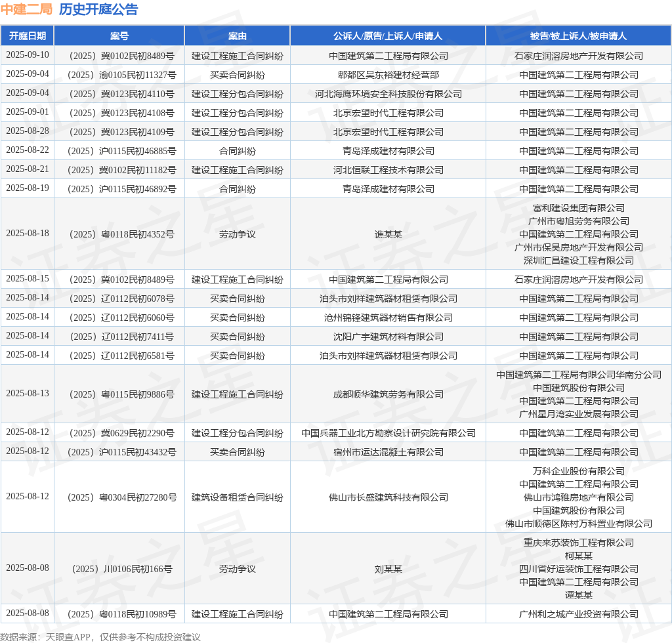Select the 案由 column header
672x643 pixels.
(x=238, y=36)
